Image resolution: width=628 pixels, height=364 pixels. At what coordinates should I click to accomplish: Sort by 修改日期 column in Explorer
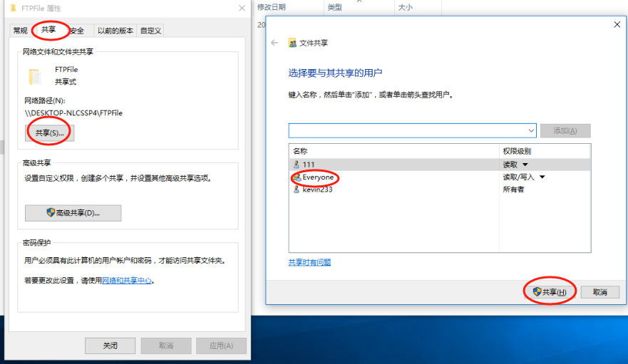(272, 7)
